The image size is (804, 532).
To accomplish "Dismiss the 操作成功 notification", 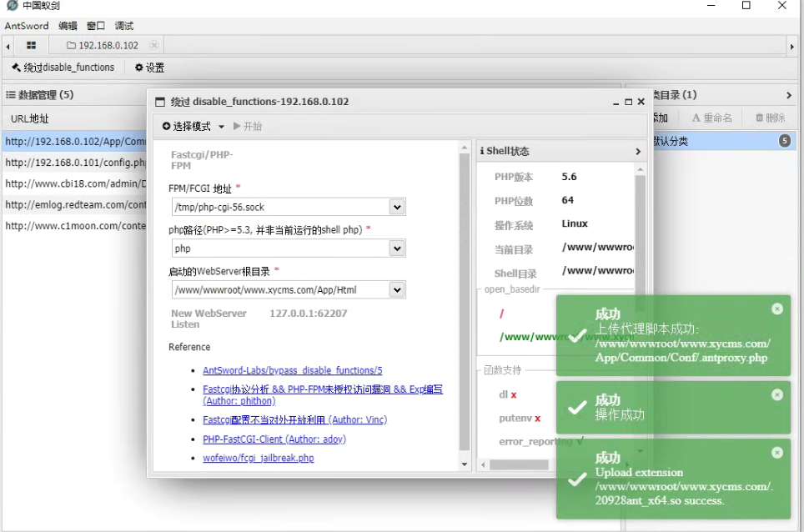I will click(777, 394).
